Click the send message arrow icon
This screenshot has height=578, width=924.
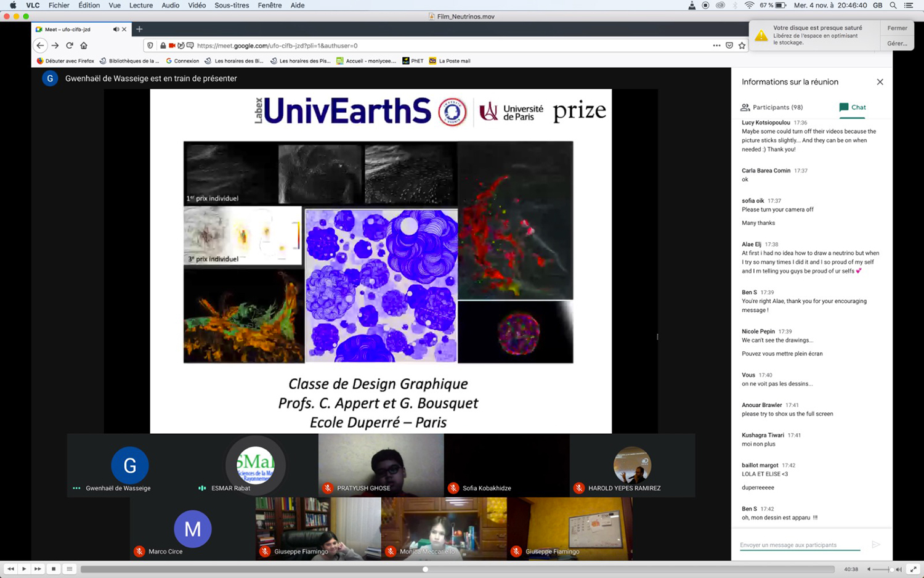pyautogui.click(x=876, y=544)
